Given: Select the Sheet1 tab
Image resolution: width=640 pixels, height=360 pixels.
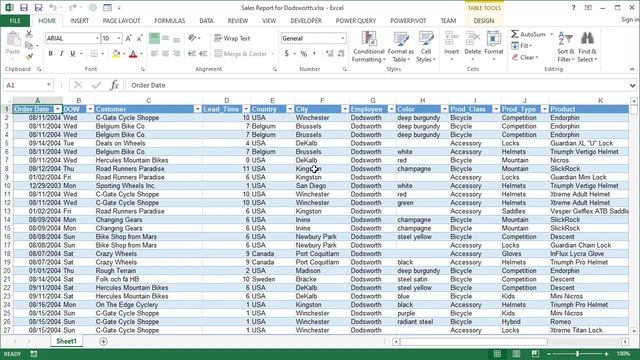Looking at the screenshot, I should coord(66,341).
